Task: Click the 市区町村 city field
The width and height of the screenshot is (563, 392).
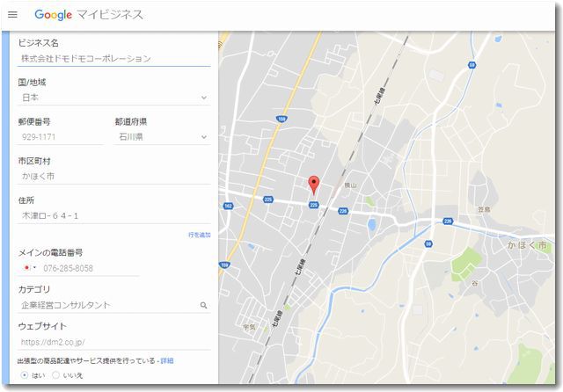Action: pyautogui.click(x=114, y=177)
